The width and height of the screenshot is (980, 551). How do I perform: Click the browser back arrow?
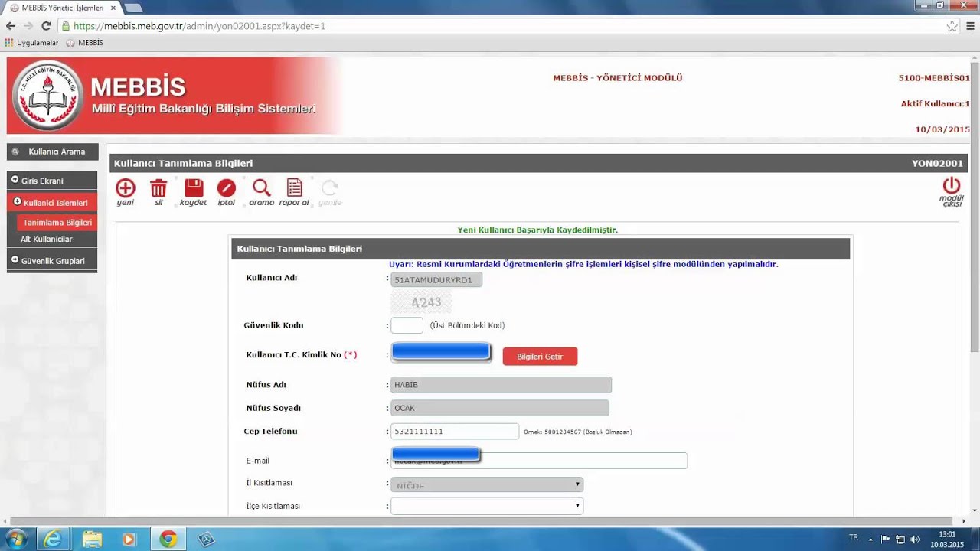click(x=11, y=26)
